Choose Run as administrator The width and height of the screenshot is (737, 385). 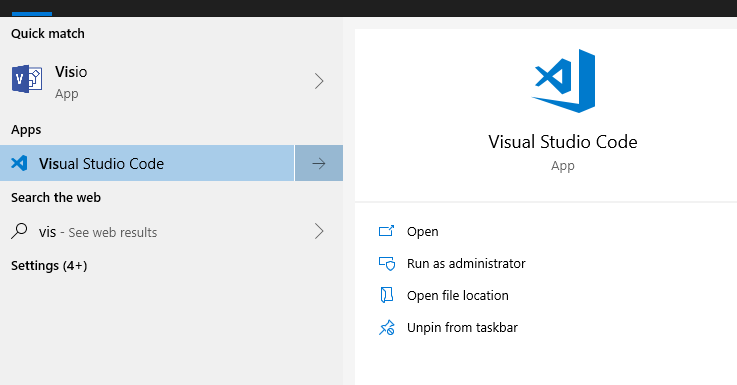[466, 263]
